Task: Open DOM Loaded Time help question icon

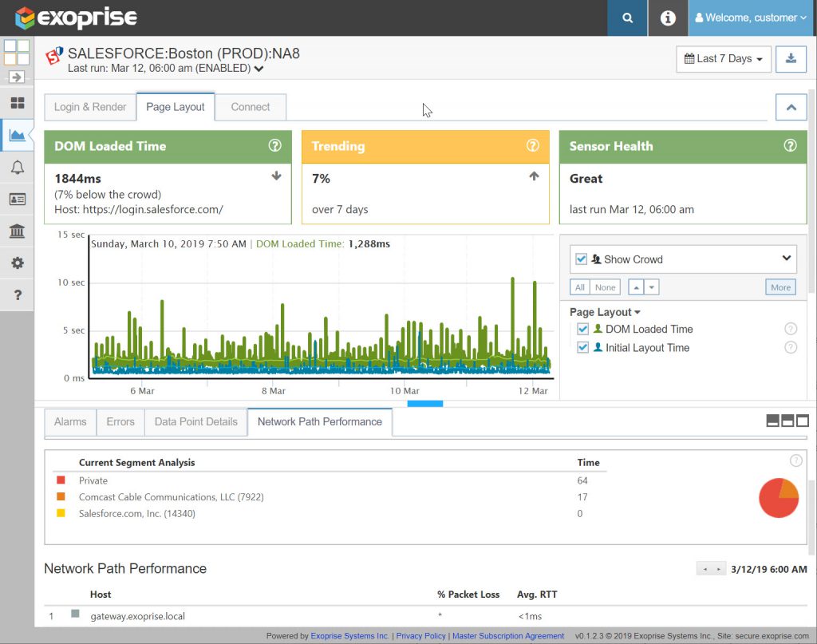Action: coord(274,146)
